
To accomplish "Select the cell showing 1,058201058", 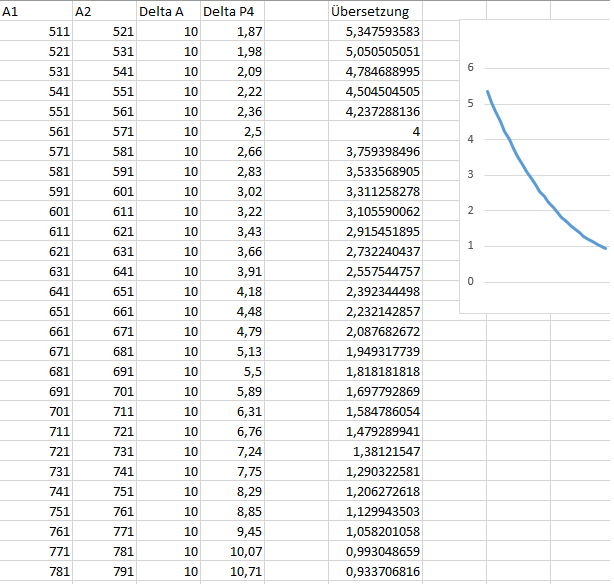I will pos(376,531).
